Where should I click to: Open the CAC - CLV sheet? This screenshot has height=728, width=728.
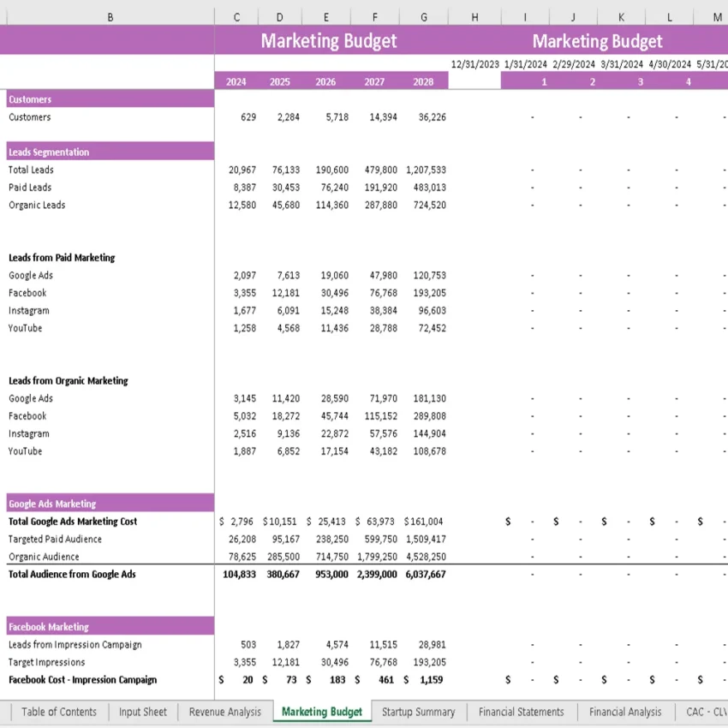coord(705,712)
